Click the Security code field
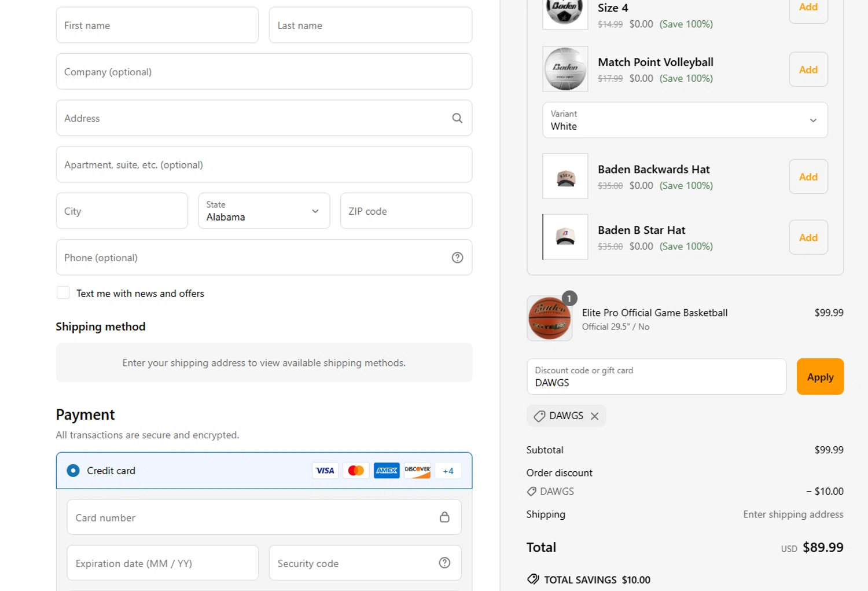This screenshot has width=868, height=591. tap(365, 563)
